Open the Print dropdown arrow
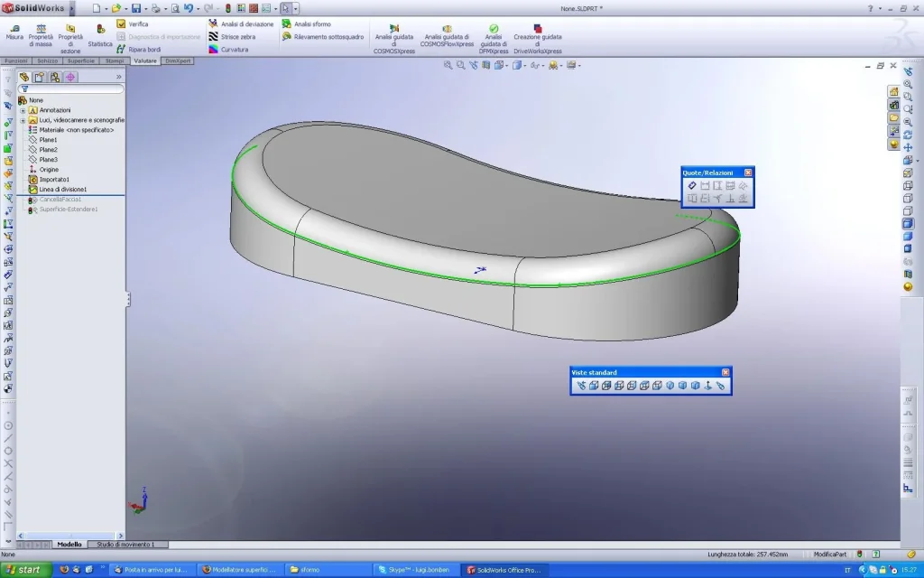 coord(165,9)
